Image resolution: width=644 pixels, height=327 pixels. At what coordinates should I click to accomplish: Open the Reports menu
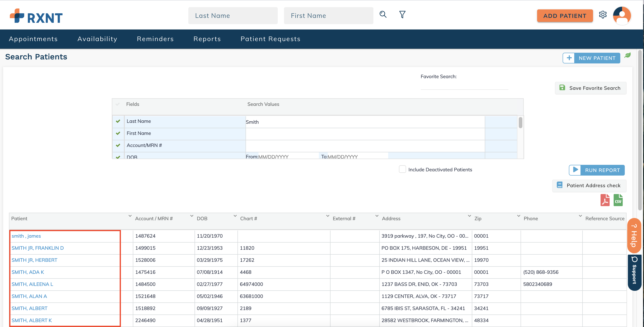[207, 39]
